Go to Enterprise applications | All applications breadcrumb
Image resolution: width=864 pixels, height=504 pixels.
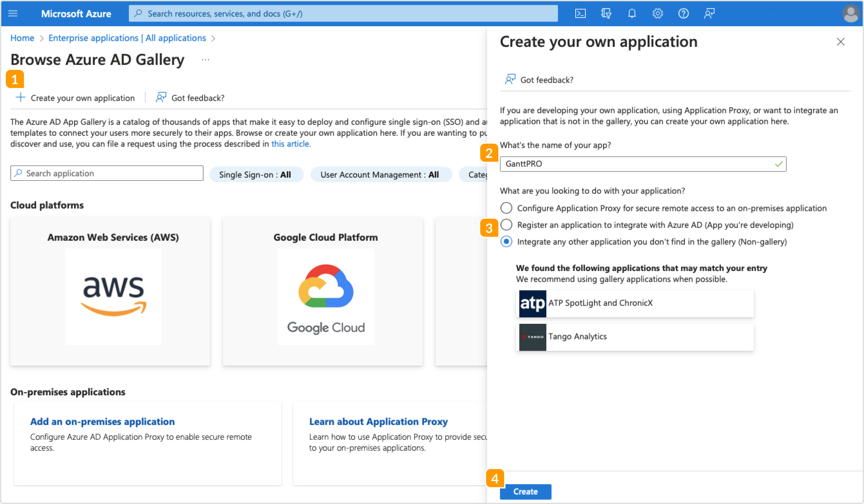[x=127, y=38]
